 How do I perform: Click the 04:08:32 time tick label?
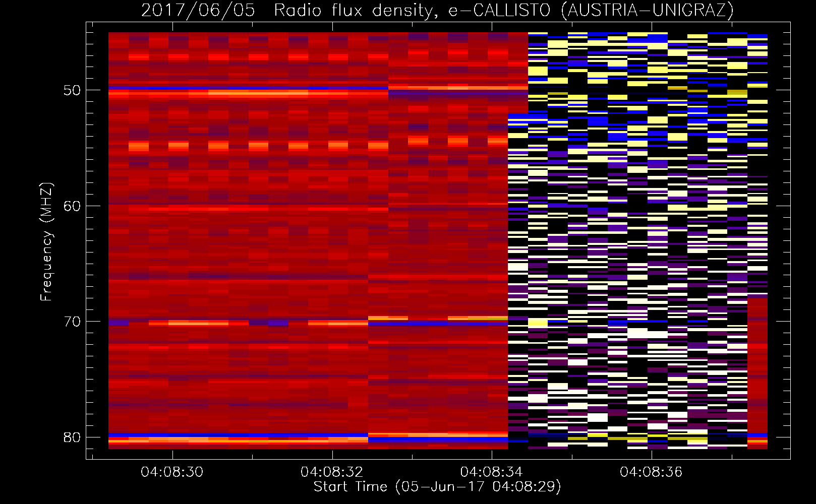[332, 472]
